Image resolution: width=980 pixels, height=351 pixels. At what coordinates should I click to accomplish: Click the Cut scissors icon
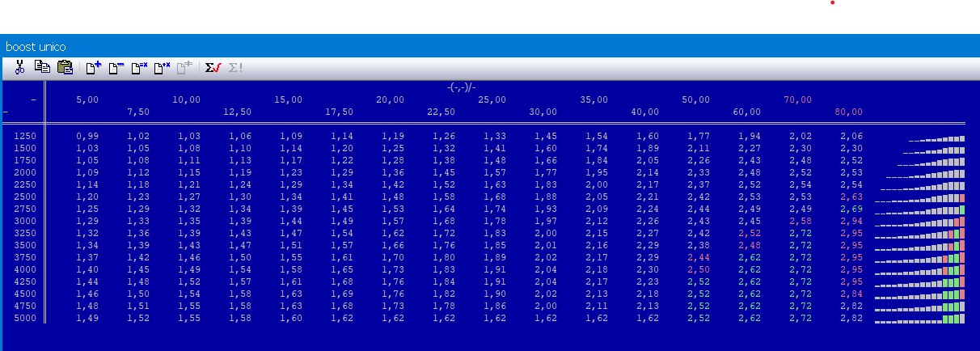click(x=20, y=68)
